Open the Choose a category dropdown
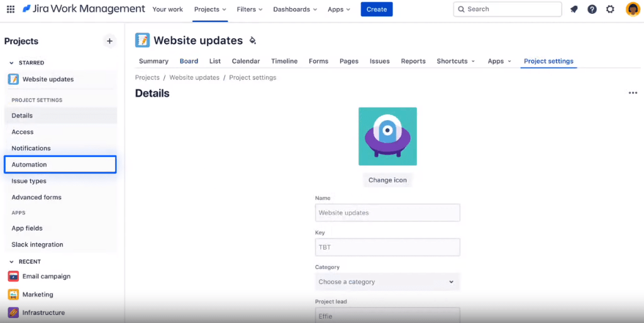This screenshot has width=644, height=323. (387, 282)
